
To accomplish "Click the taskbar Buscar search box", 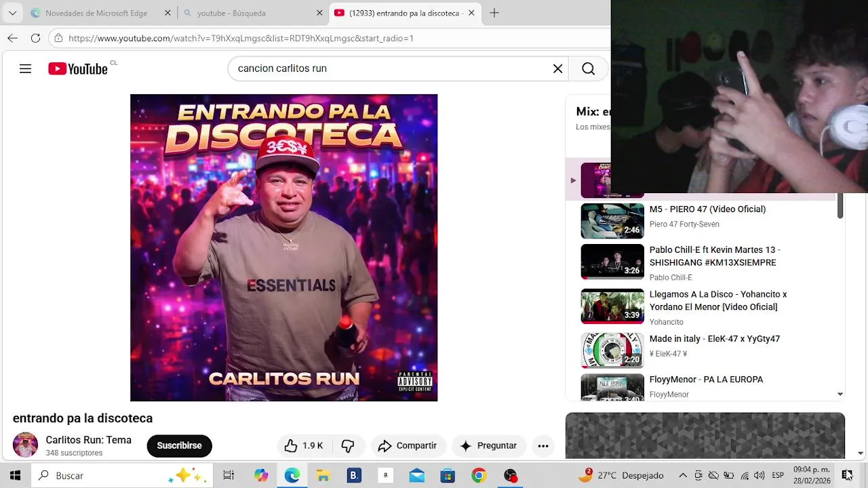I will click(x=121, y=476).
